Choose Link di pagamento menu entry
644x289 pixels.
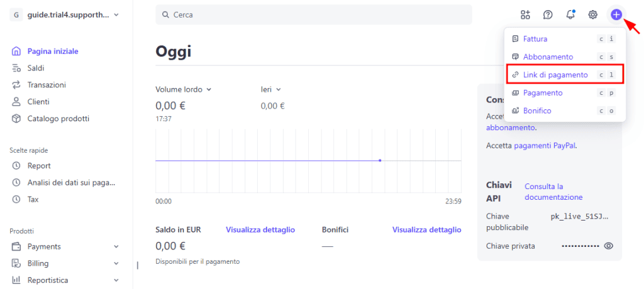click(x=565, y=75)
